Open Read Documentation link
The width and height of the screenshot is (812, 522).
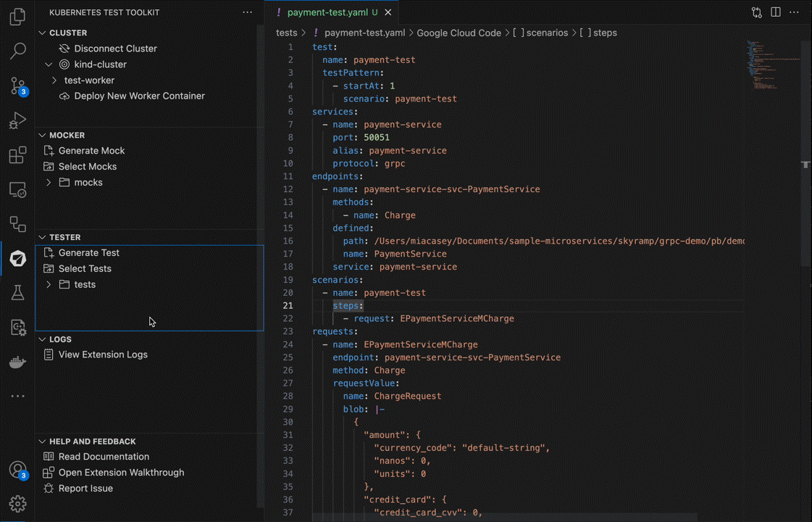tap(104, 457)
